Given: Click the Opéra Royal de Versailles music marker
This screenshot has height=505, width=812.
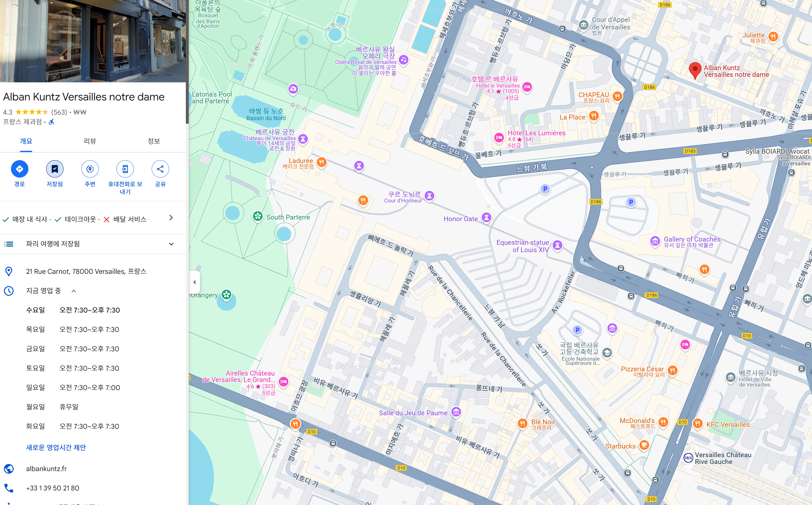Looking at the screenshot, I should point(404,60).
